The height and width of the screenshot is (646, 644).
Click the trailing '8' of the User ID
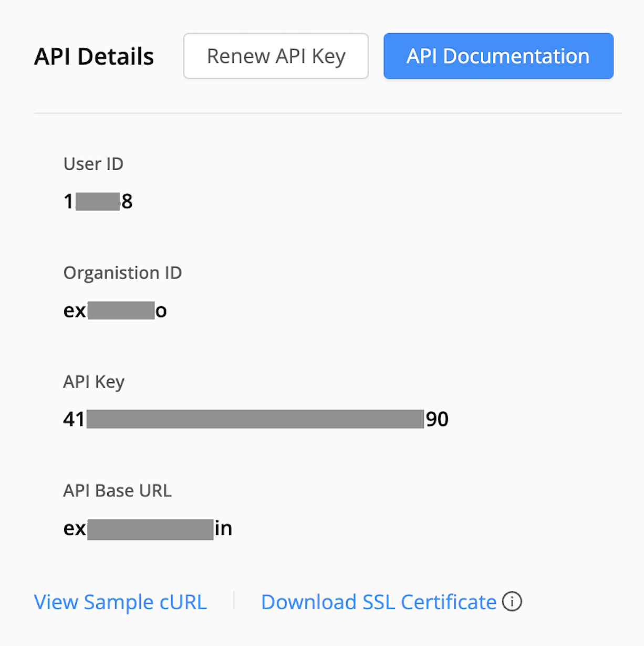[x=127, y=202]
